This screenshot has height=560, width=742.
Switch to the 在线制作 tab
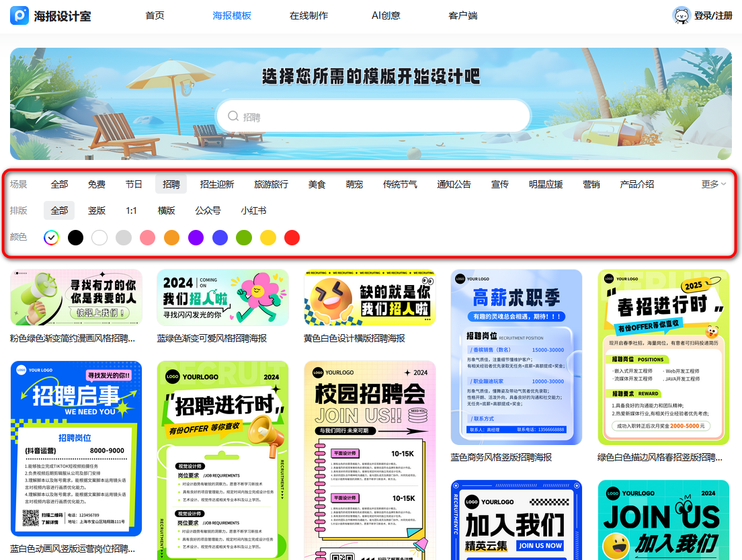coord(308,15)
